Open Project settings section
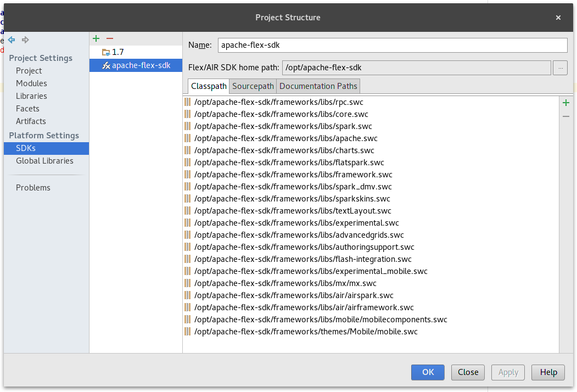Image resolution: width=577 pixels, height=392 pixels. click(x=29, y=71)
